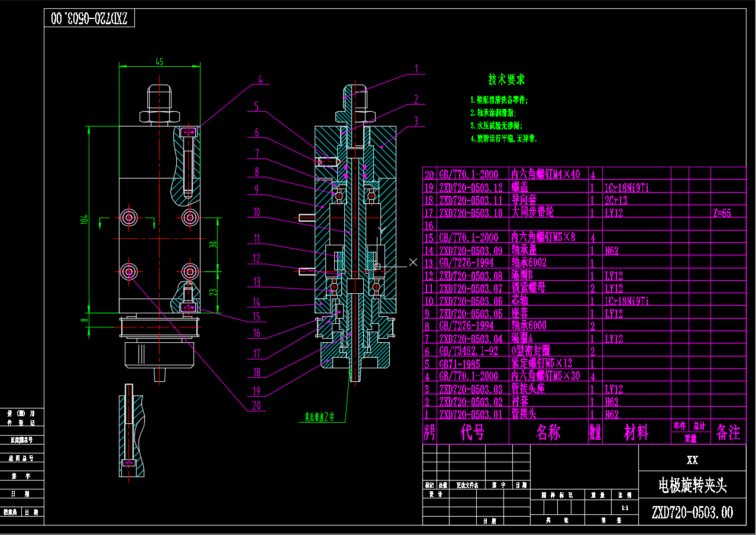Viewport: 756px width, 535px height.
Task: Select the XX company name cell
Action: point(692,460)
